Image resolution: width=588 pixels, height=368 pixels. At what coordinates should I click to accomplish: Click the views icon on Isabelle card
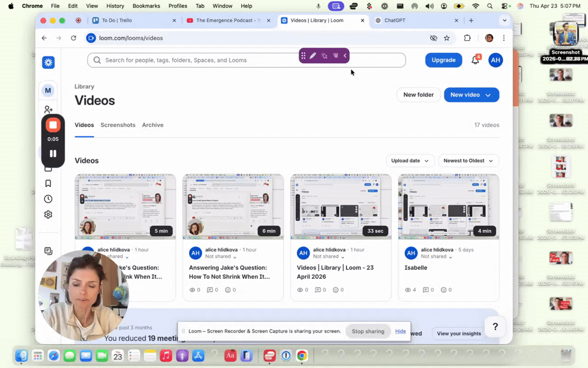tap(408, 290)
